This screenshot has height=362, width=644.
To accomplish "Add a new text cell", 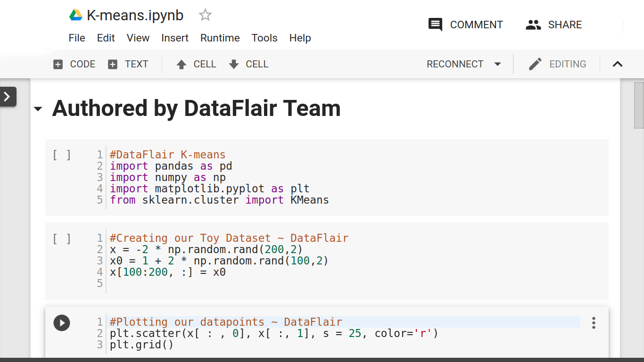I will [x=128, y=64].
